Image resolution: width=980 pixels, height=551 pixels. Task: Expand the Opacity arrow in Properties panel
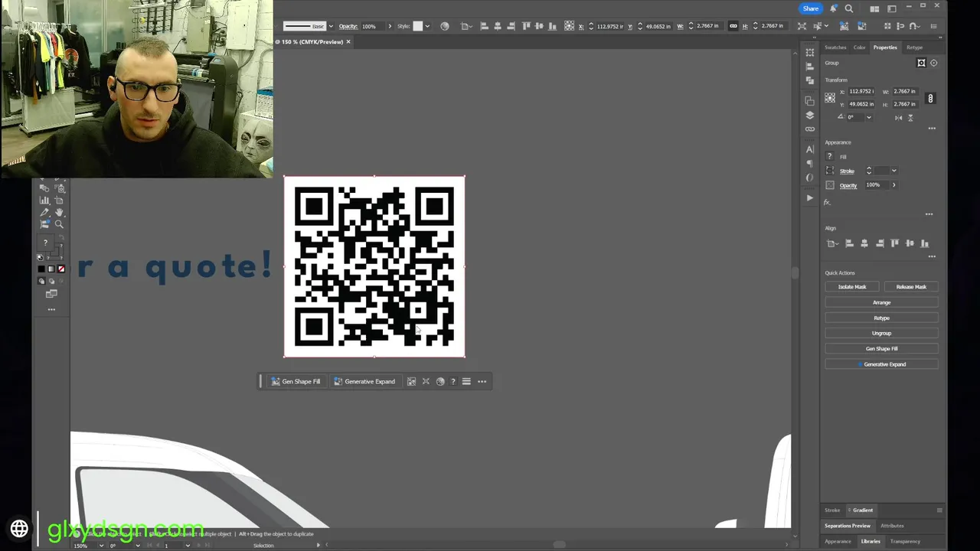(x=894, y=185)
